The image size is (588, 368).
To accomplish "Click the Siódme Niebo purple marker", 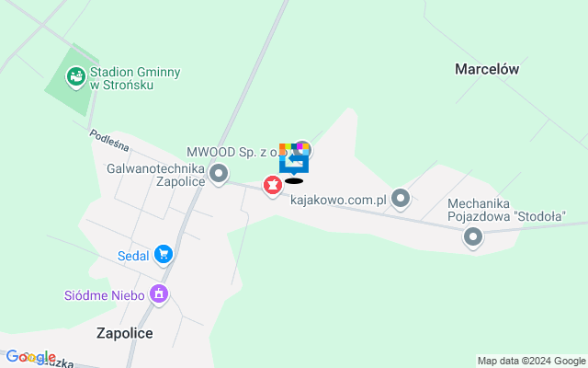I will pos(159,294).
